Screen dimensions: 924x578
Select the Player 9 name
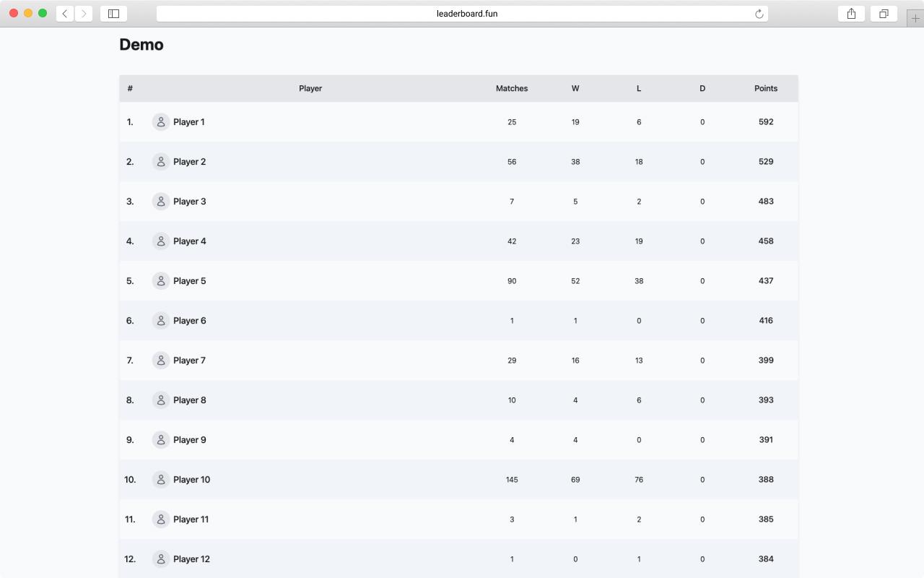190,440
